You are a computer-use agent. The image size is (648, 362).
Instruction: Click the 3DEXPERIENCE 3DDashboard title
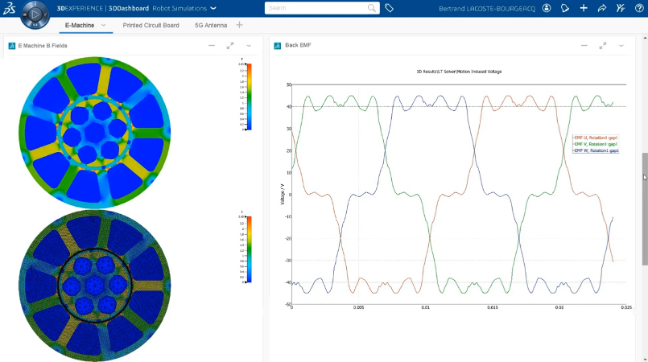pyautogui.click(x=102, y=8)
